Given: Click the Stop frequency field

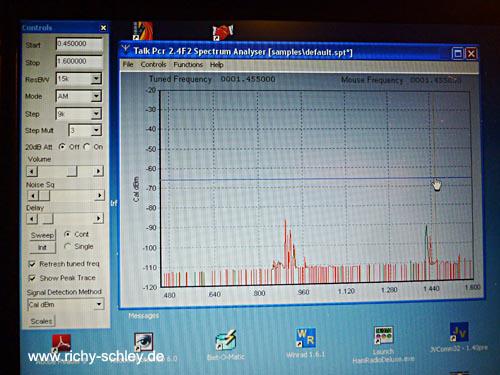Looking at the screenshot, I should point(79,62).
